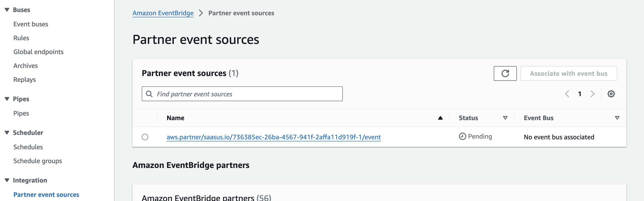Collapse the Pipes section
Viewport: 644px width, 201px height.
(x=7, y=99)
